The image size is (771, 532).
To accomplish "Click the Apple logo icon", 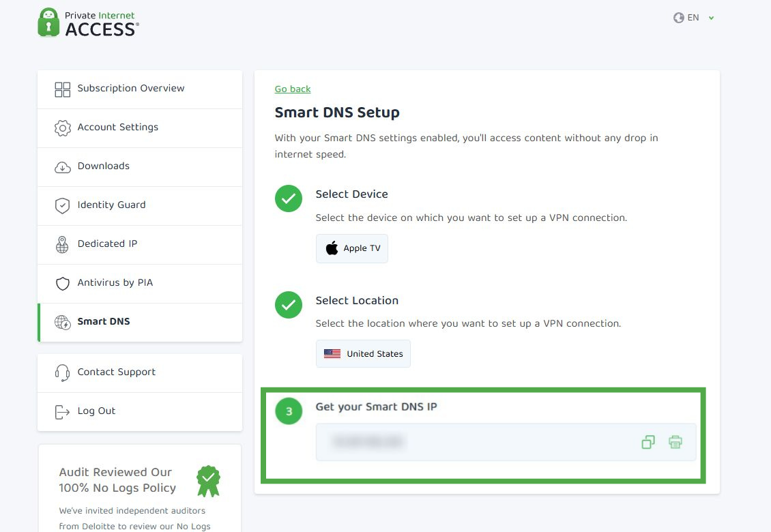I will tap(332, 248).
